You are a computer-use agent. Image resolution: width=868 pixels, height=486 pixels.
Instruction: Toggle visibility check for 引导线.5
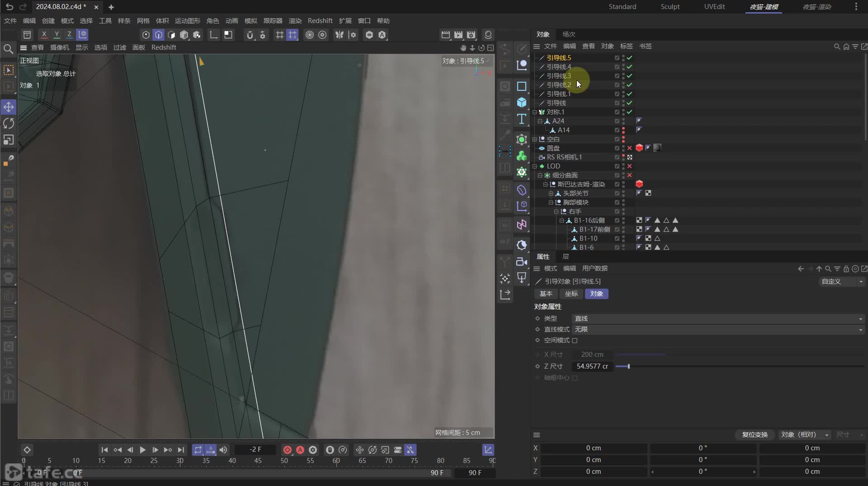(x=629, y=58)
